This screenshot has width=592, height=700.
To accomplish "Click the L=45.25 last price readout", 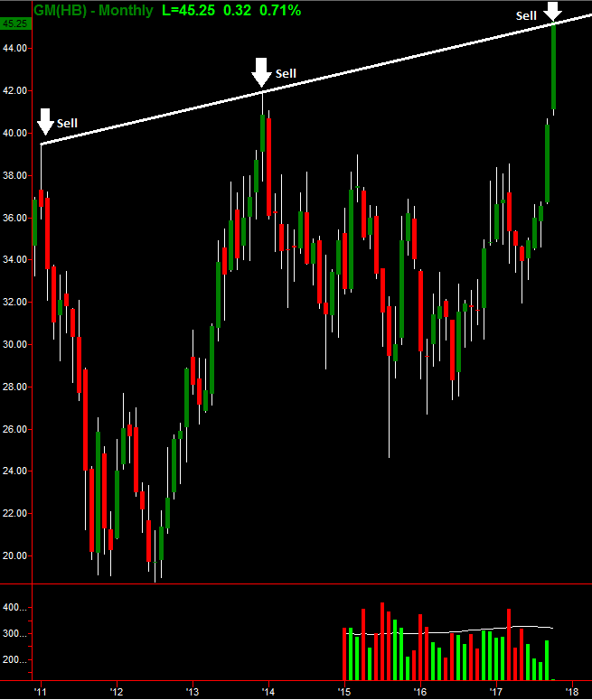I will [188, 10].
